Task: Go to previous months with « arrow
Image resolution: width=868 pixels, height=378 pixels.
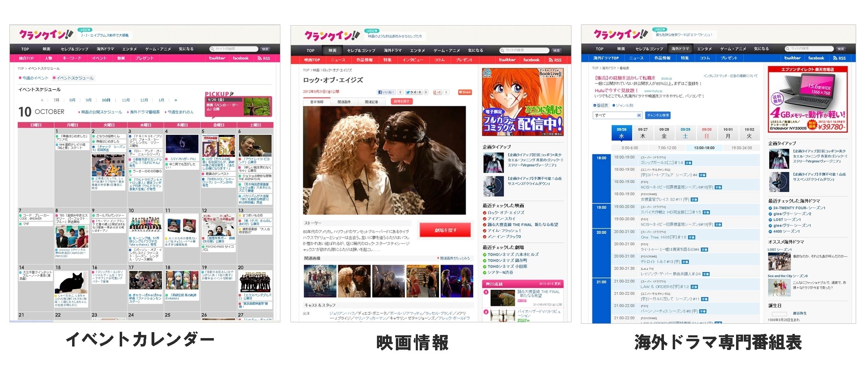Action: 42,100
